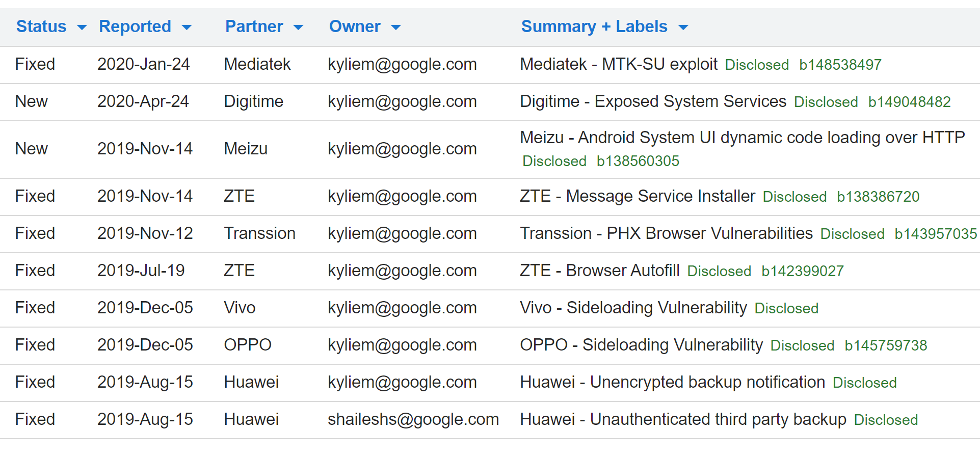Click the b149048482 label
980x457 pixels.
909,102
